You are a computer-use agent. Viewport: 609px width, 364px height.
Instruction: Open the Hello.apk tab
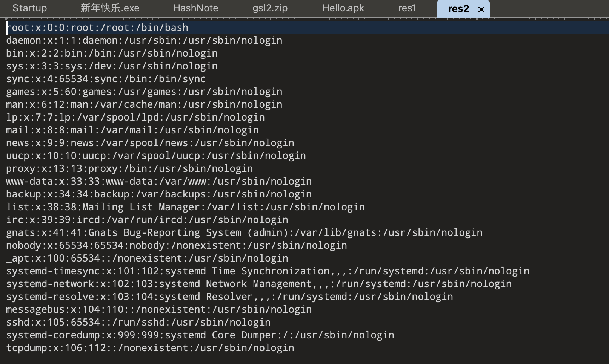(343, 8)
